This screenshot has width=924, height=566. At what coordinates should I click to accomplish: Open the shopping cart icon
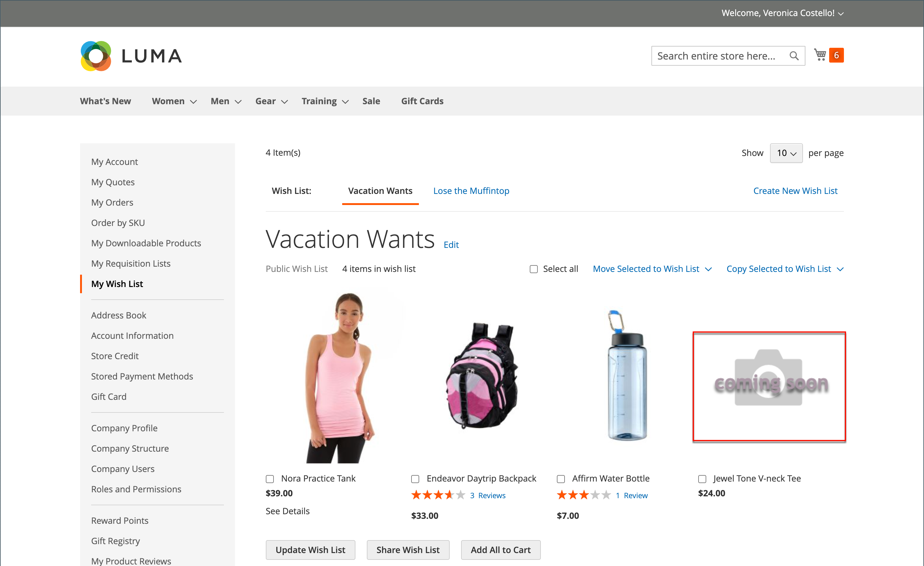click(820, 55)
